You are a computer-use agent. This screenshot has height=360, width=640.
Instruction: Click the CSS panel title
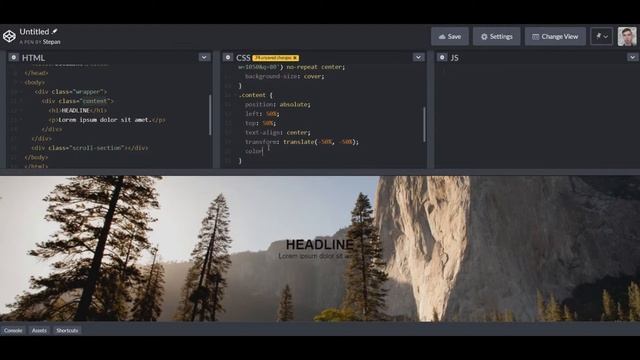tap(243, 58)
